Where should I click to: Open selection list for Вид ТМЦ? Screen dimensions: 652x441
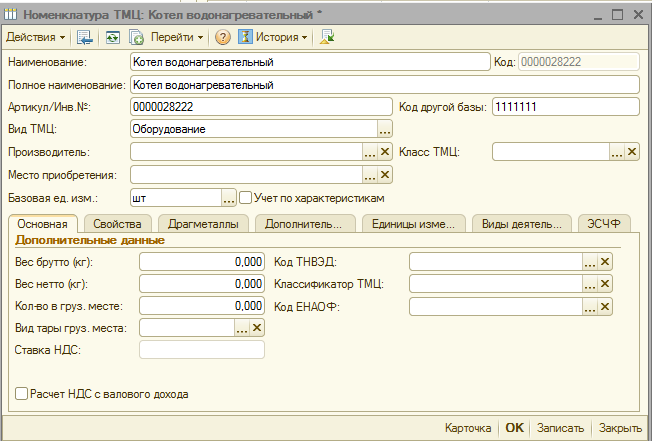[385, 129]
